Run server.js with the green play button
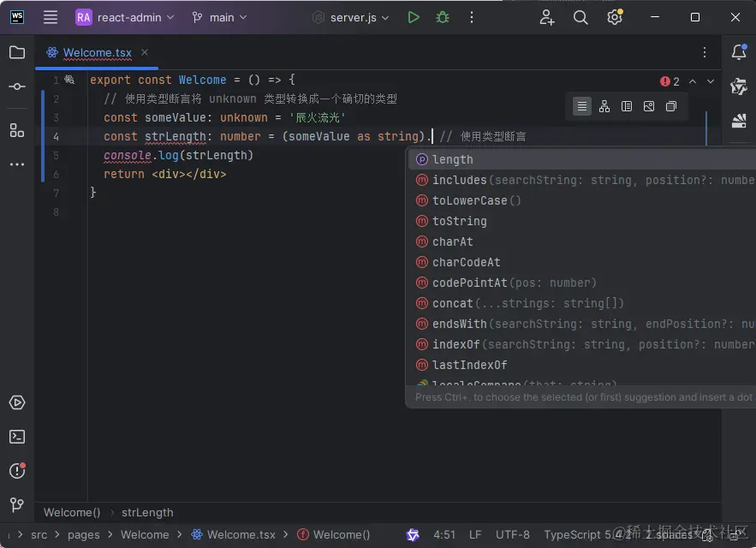The image size is (756, 548). [x=414, y=17]
